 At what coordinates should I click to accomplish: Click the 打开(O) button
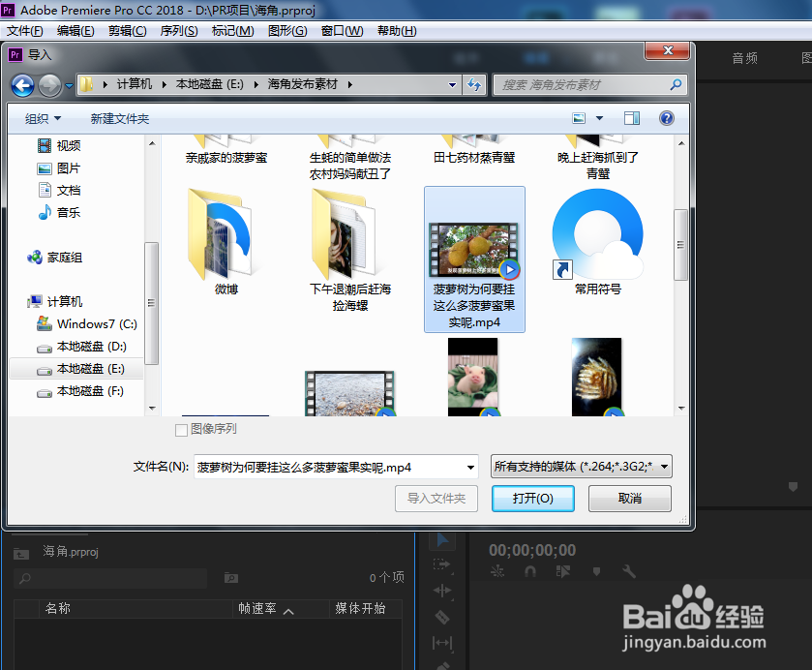[x=533, y=499]
